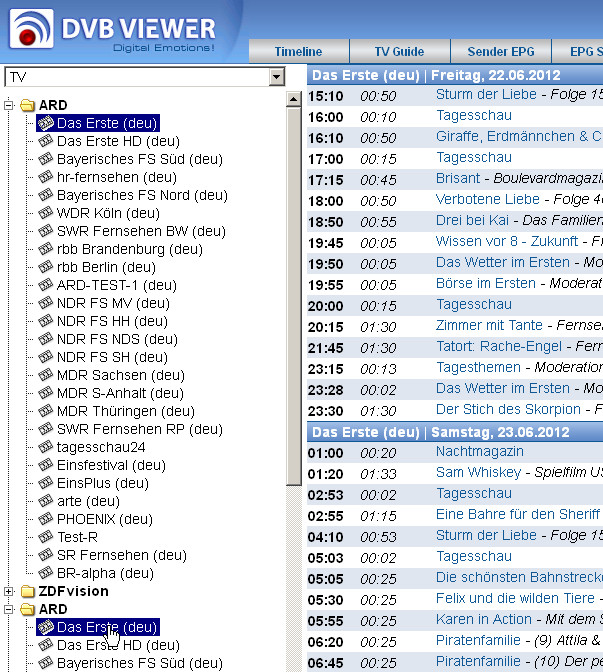This screenshot has height=672, width=603.
Task: Click channel icon beside SR Fernsehen (deu)
Action: [45, 555]
